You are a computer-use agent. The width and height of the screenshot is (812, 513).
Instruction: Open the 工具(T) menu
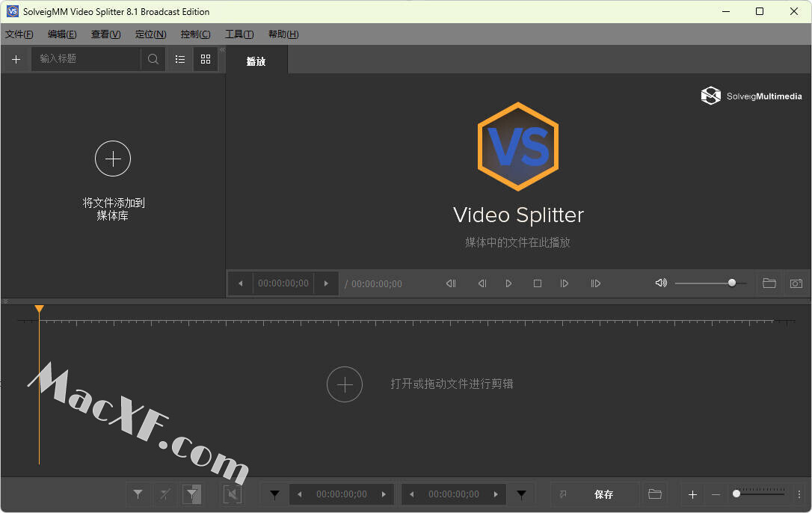[239, 34]
